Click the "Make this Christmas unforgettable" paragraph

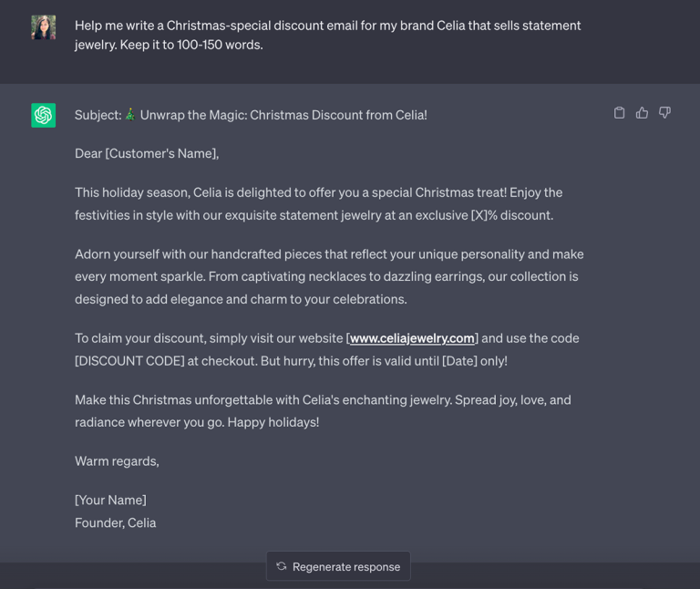pos(323,411)
